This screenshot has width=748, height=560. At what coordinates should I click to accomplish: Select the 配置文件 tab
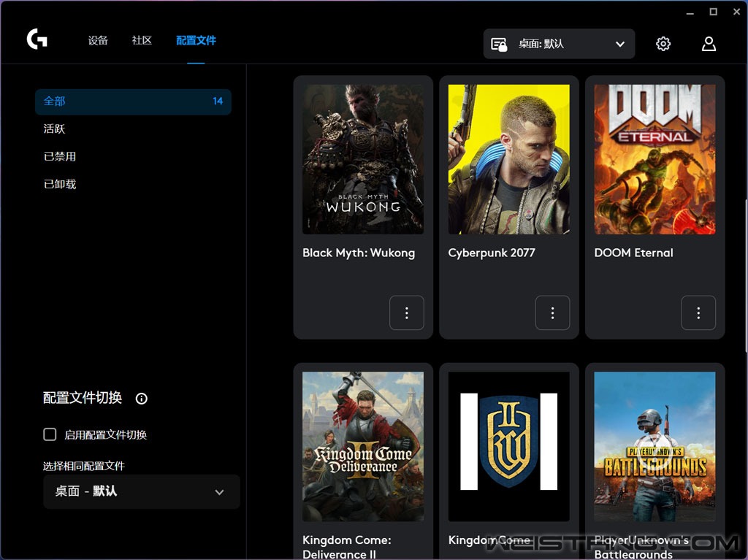click(196, 41)
